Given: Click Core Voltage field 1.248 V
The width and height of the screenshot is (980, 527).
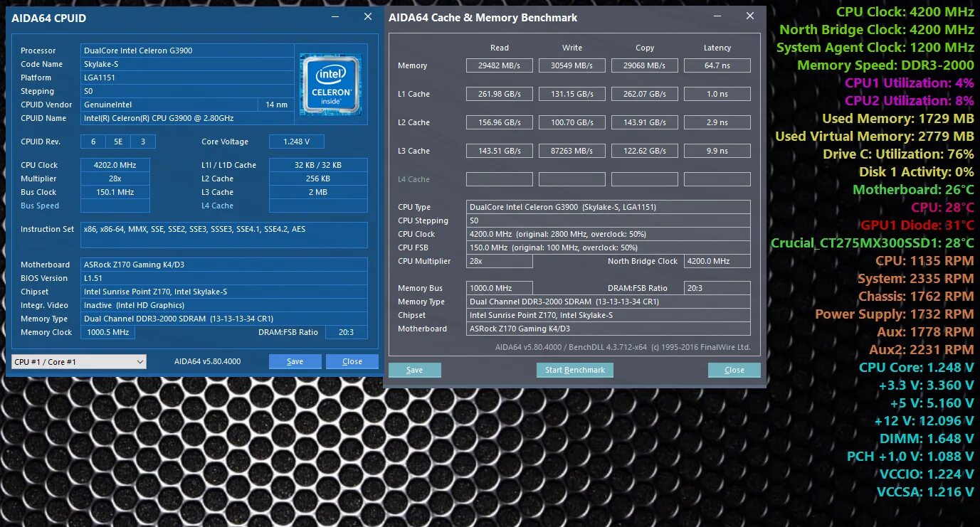Looking at the screenshot, I should 297,142.
